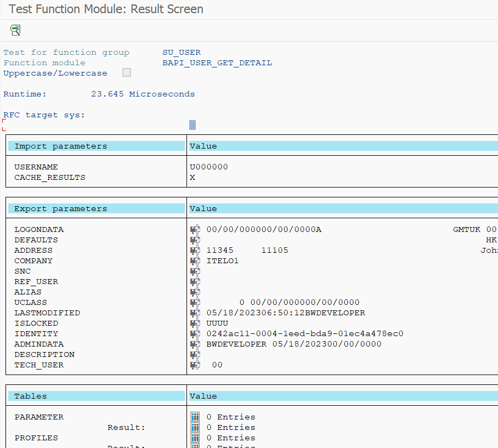
Task: Open the Result entries icon under PARAMETER
Action: (x=195, y=427)
